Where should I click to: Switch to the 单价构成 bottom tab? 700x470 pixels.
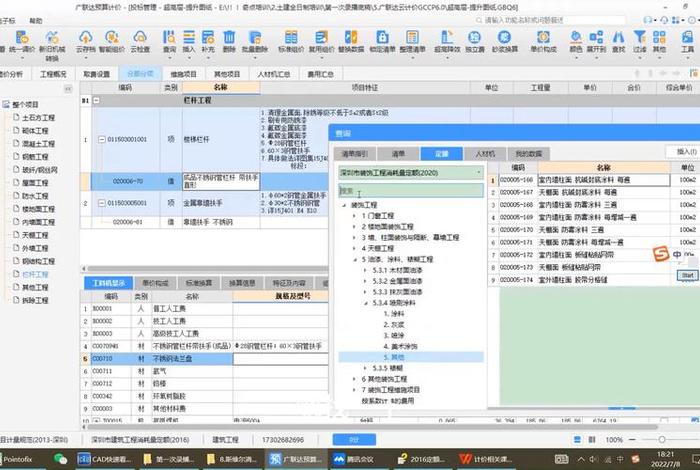[x=155, y=283]
